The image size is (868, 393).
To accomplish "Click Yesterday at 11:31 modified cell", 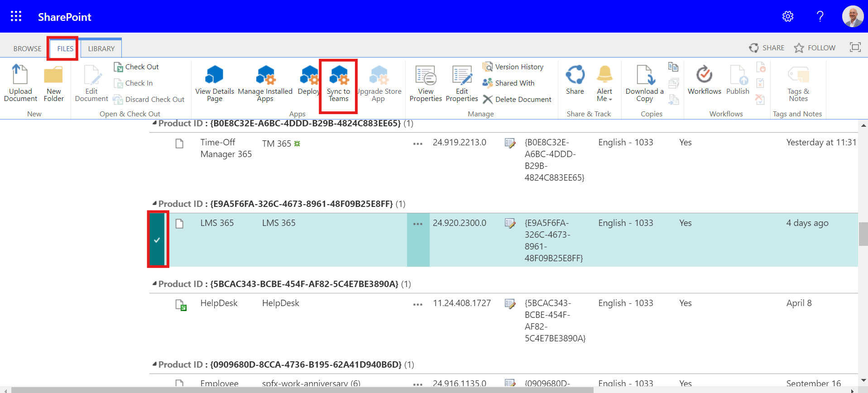I will coord(821,142).
